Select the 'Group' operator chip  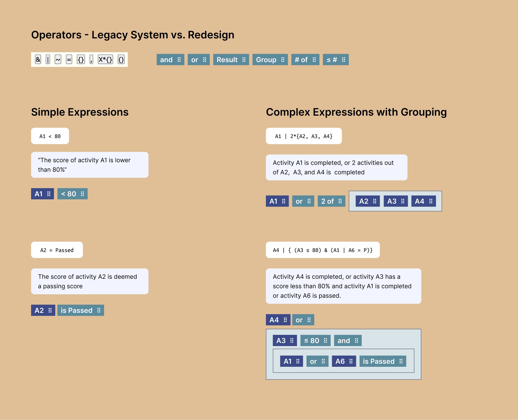coord(270,60)
